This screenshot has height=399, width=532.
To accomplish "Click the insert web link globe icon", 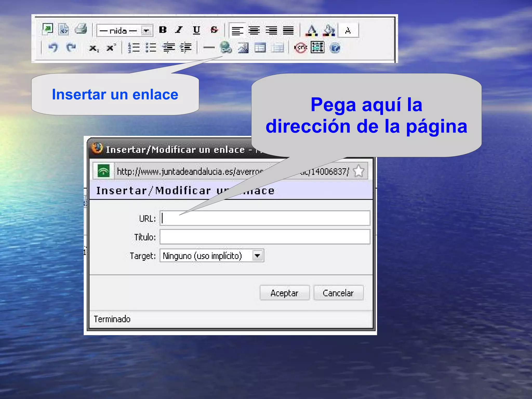I will (x=226, y=48).
